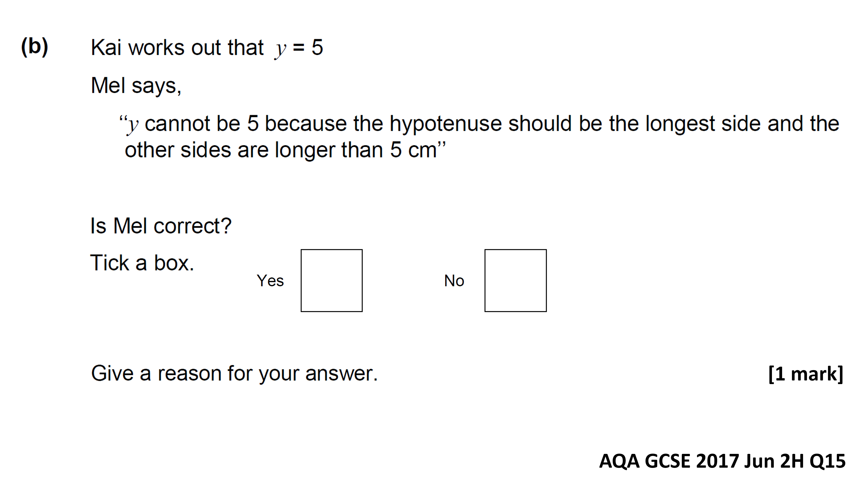Select the question part (b) label
Screen dimensions: 868x488
[x=35, y=47]
